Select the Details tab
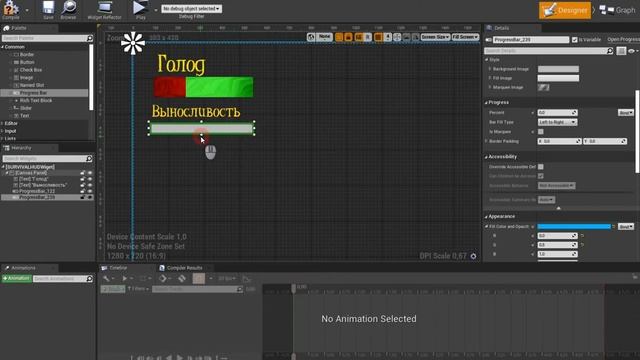This screenshot has height=360, width=640. 502,28
